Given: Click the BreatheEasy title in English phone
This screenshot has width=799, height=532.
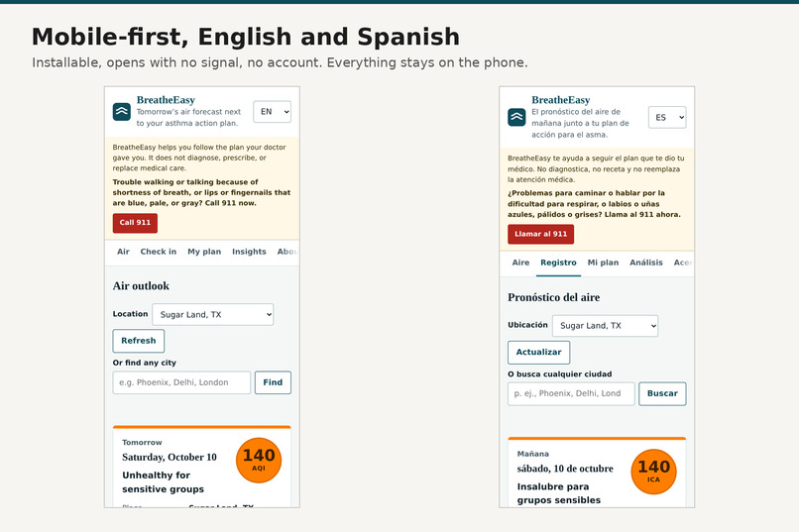Looking at the screenshot, I should tap(166, 100).
